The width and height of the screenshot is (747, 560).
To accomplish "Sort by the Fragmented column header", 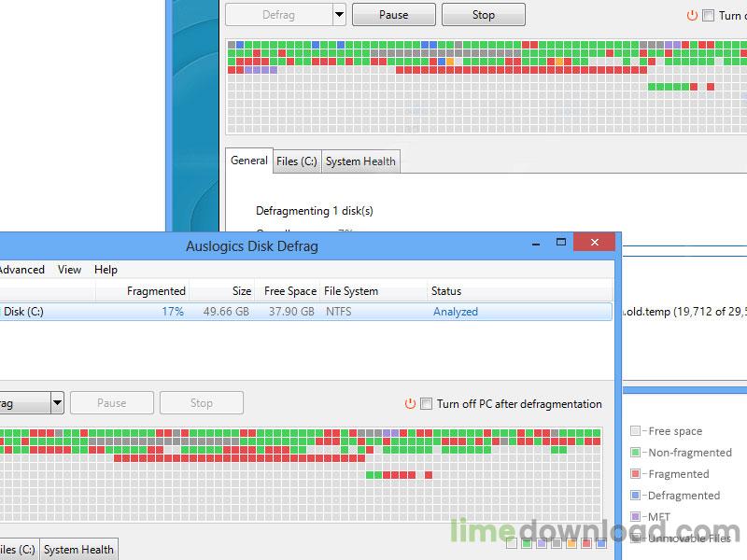I will [x=143, y=291].
